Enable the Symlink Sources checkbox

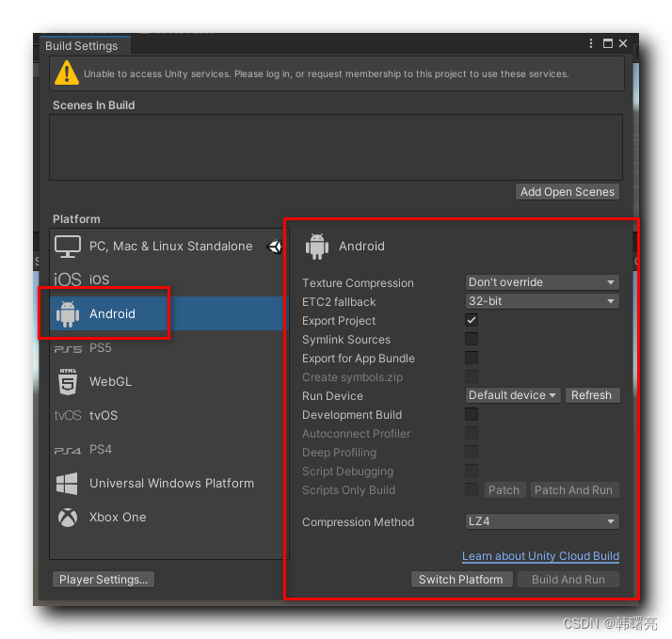tap(472, 339)
